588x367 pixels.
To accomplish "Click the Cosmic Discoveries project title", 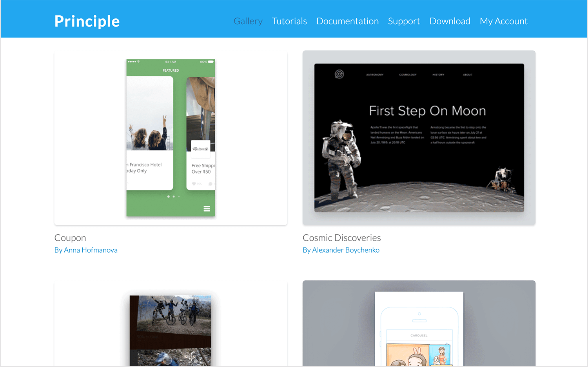I will point(341,238).
